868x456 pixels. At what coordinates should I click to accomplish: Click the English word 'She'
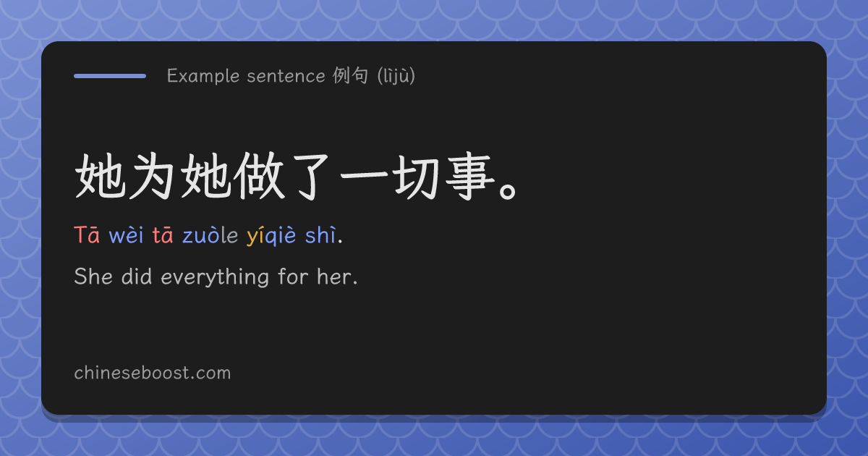pyautogui.click(x=93, y=276)
